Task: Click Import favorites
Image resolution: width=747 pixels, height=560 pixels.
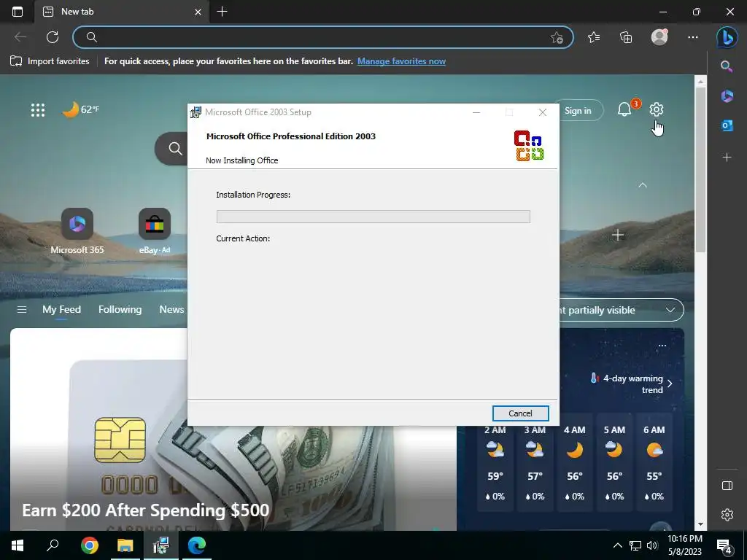Action: [x=50, y=61]
